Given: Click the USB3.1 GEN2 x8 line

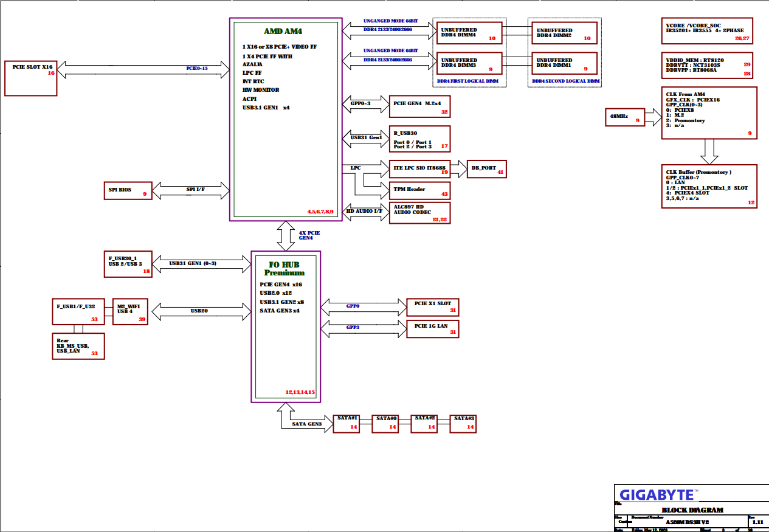Looking at the screenshot, I should (281, 302).
